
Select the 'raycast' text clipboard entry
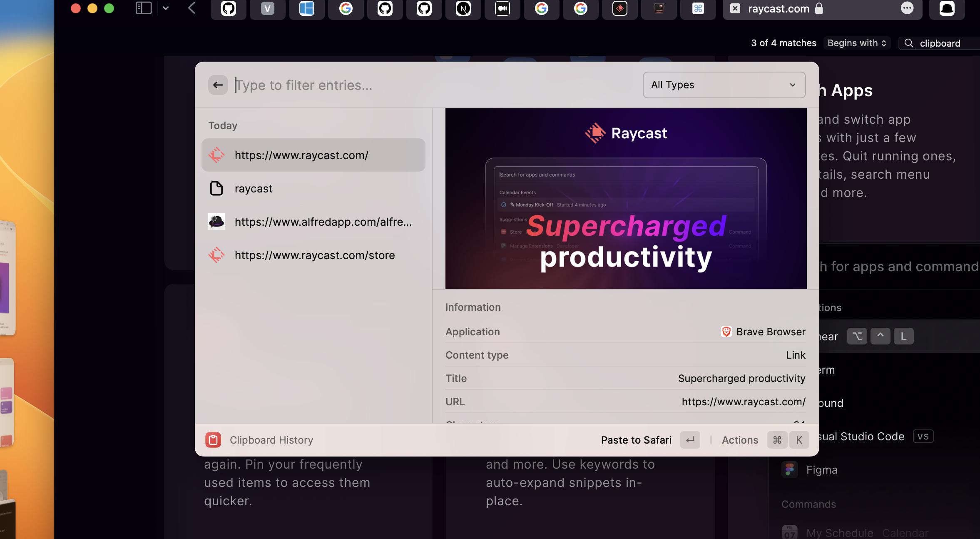pos(313,188)
